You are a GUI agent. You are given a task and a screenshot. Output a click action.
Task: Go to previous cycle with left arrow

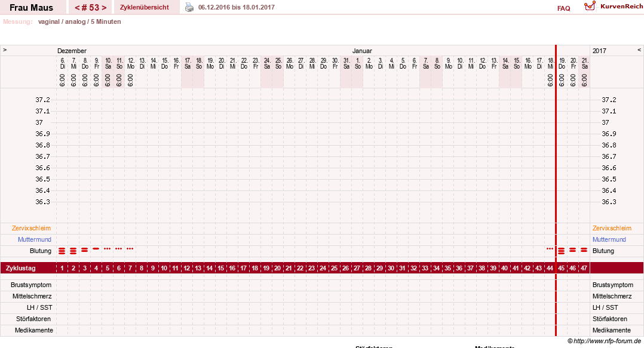(77, 7)
